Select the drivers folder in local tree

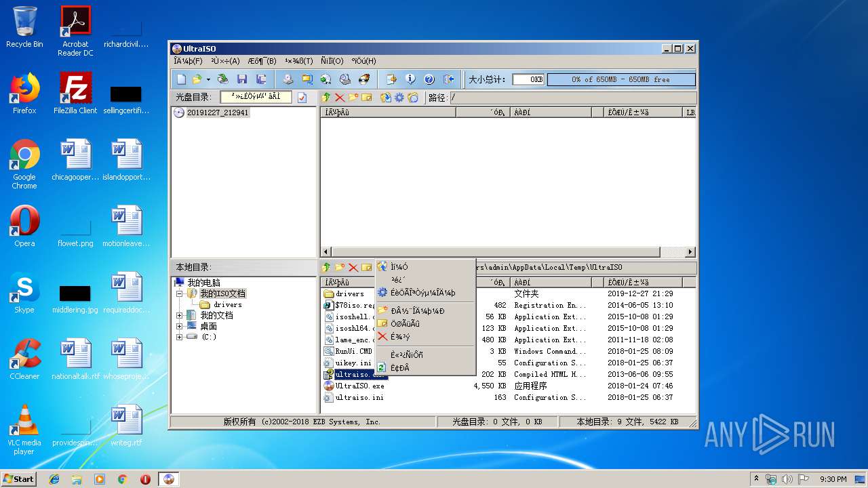(x=228, y=304)
